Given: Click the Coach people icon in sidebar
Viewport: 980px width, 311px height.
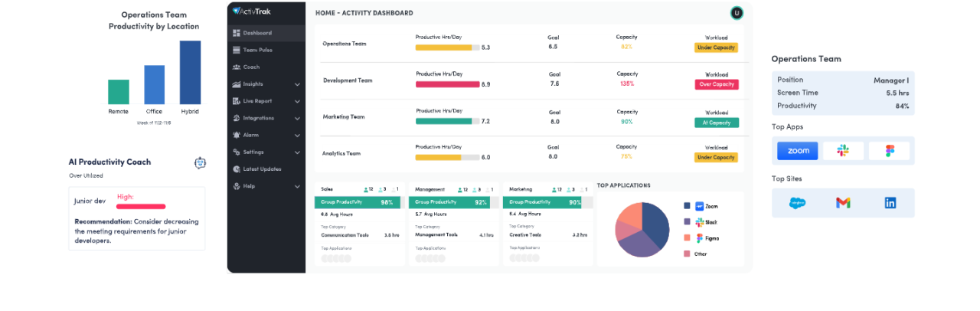Looking at the screenshot, I should pyautogui.click(x=237, y=67).
